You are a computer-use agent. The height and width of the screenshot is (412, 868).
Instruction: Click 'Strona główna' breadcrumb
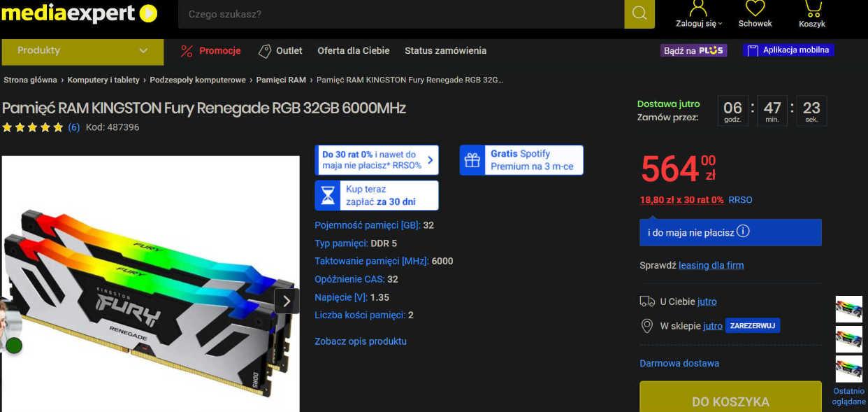pyautogui.click(x=30, y=80)
